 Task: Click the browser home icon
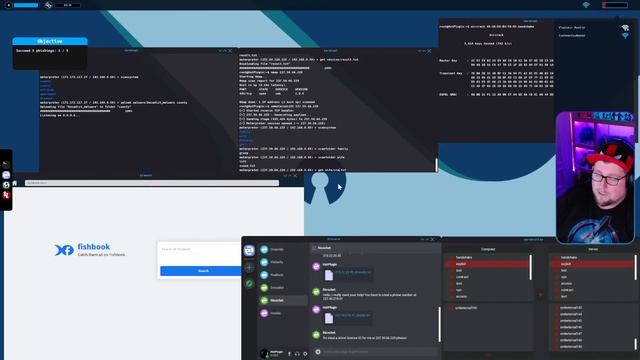tap(15, 183)
